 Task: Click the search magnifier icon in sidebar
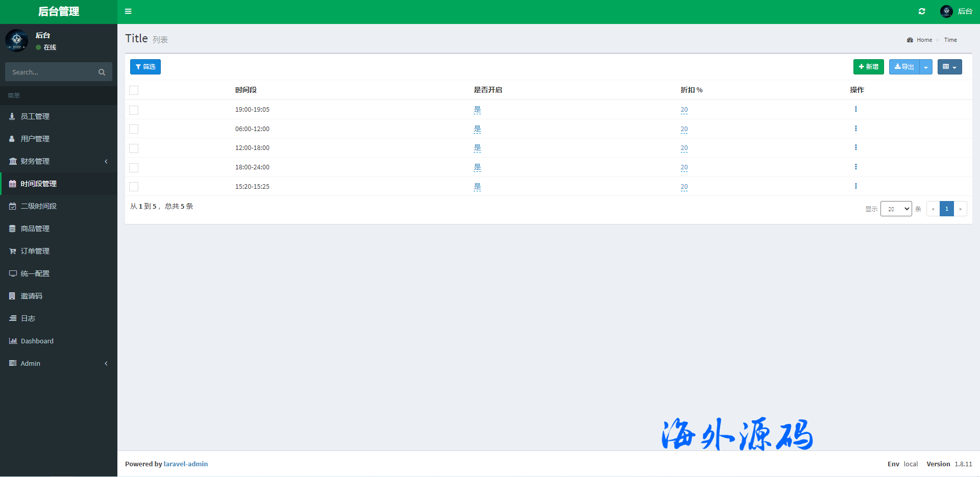(102, 72)
